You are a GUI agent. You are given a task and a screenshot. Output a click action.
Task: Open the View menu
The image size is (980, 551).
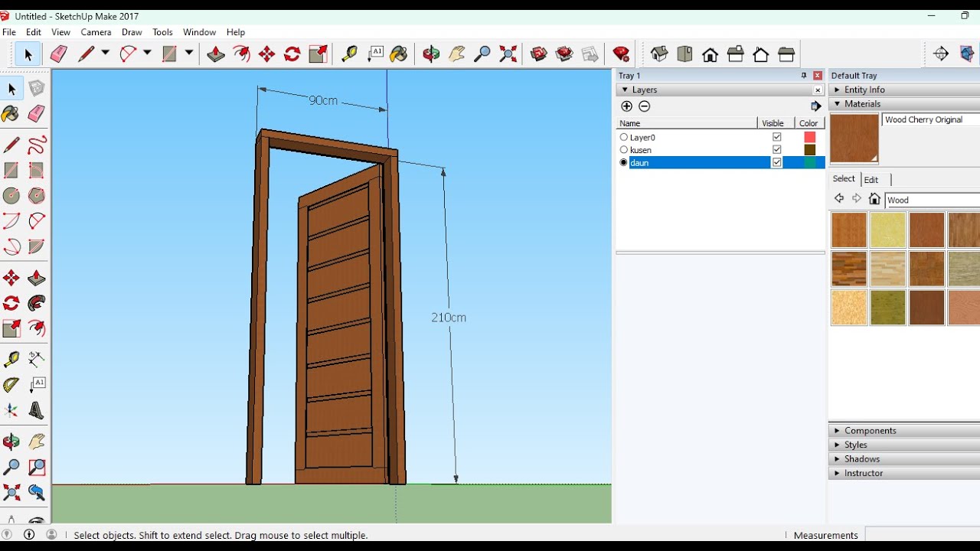(61, 32)
